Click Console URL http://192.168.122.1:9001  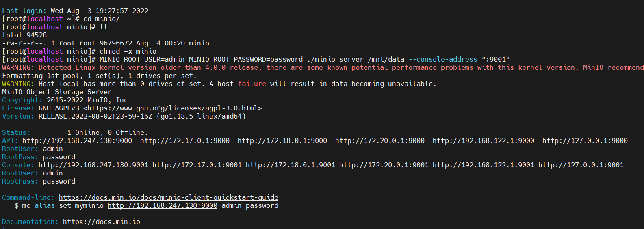(484, 165)
